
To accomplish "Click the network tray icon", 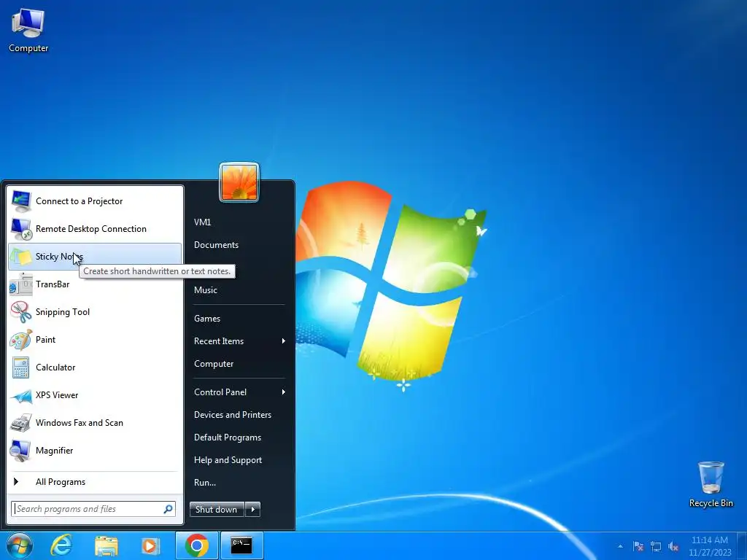I will point(656,546).
